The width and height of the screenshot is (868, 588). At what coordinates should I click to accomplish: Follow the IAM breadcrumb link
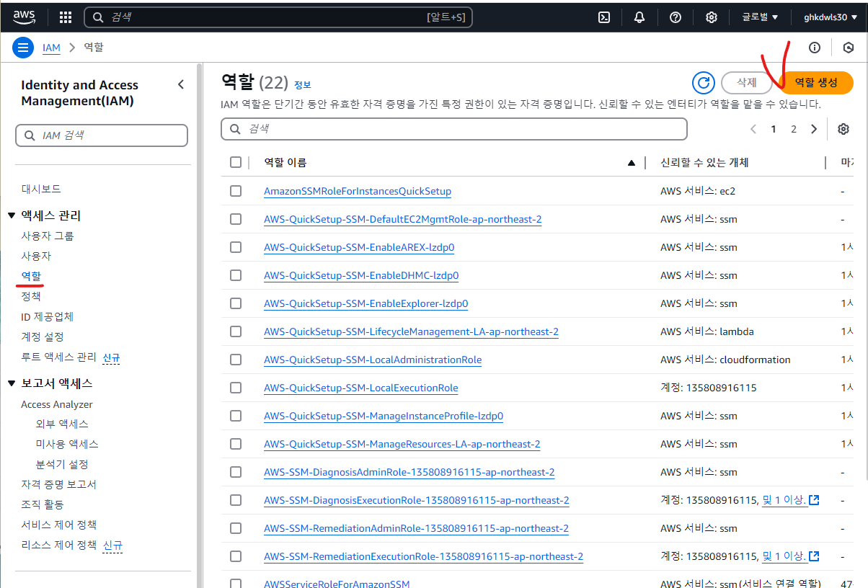51,48
